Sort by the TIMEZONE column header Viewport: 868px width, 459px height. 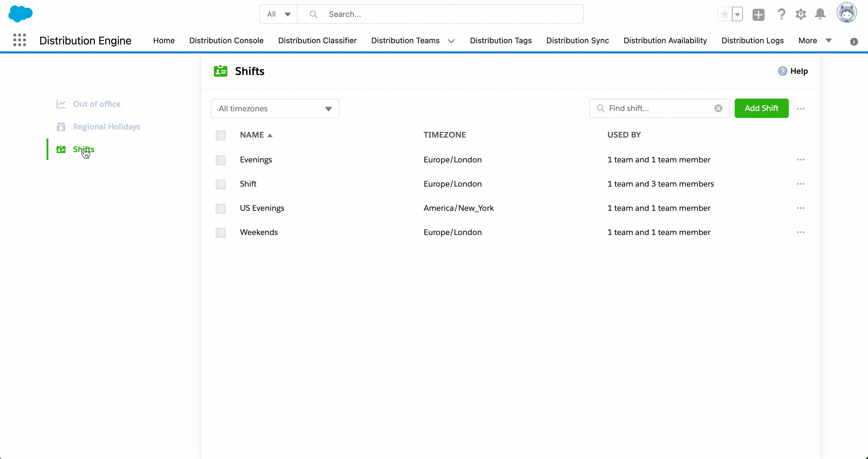[x=445, y=135]
